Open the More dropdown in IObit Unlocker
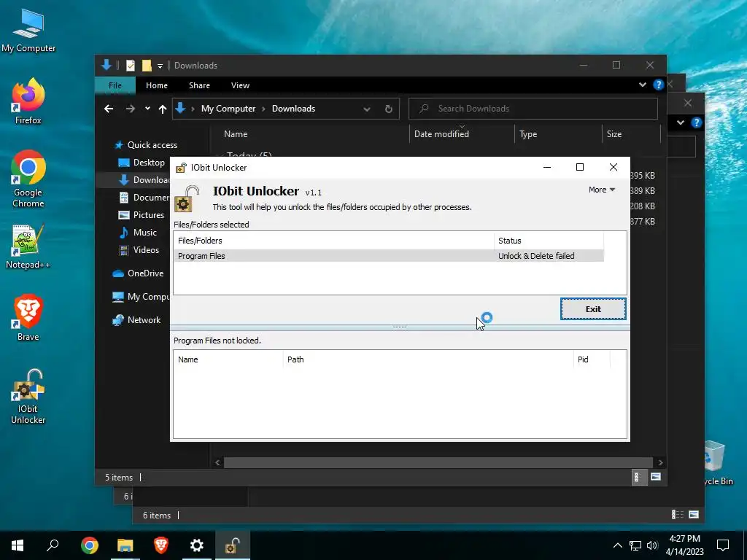The height and width of the screenshot is (560, 747). [602, 190]
